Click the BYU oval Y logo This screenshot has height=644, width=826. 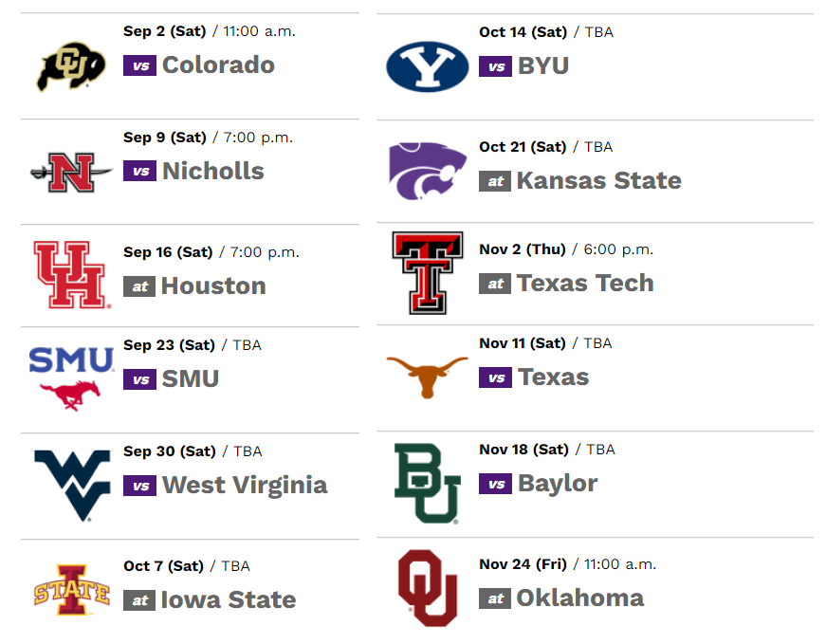[x=427, y=67]
